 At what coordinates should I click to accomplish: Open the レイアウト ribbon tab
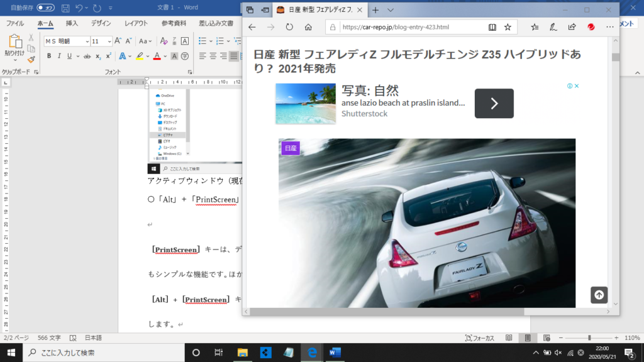pos(136,23)
